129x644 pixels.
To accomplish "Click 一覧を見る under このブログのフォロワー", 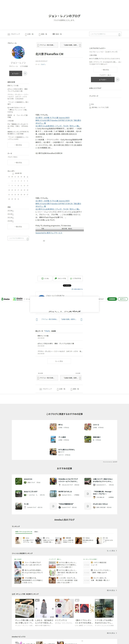I will (x=105, y=70).
